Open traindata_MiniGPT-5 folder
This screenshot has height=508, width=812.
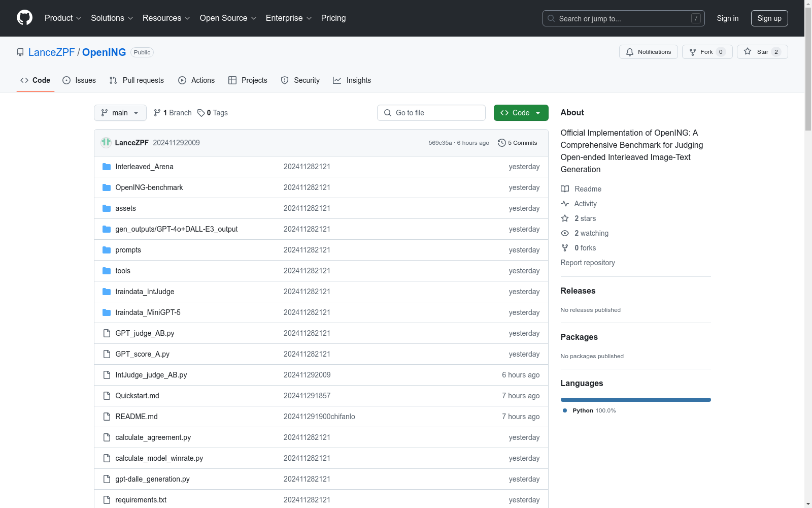[x=148, y=312]
